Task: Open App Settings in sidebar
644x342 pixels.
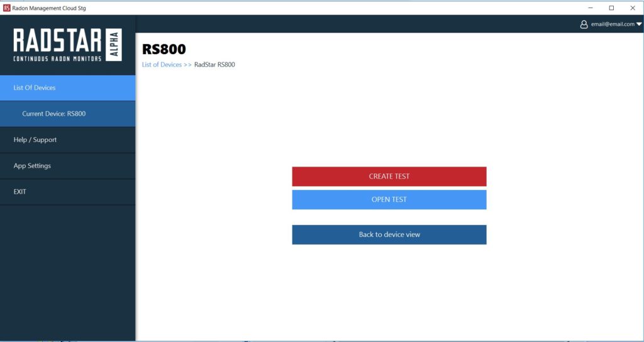Action: point(67,166)
